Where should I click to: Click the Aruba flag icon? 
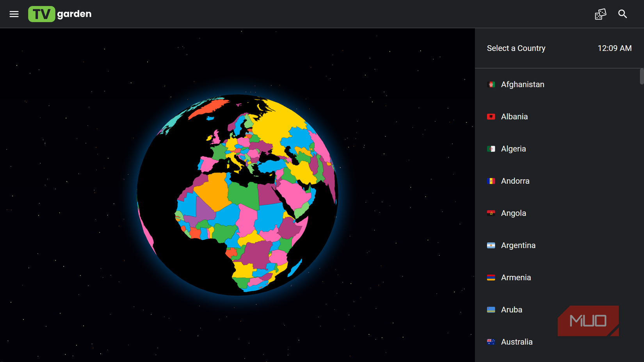[491, 310]
